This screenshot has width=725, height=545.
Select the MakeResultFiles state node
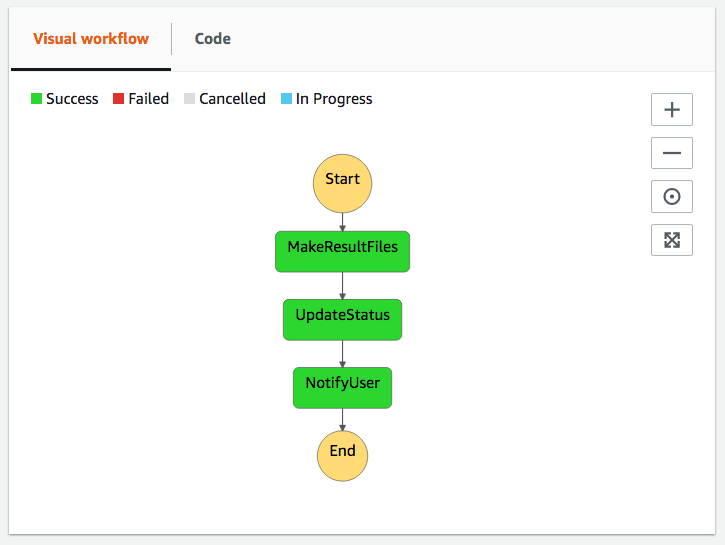coord(342,251)
